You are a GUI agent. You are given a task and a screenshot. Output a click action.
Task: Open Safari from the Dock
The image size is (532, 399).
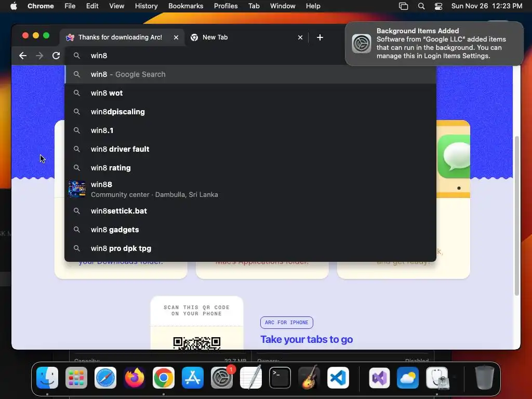(x=105, y=378)
